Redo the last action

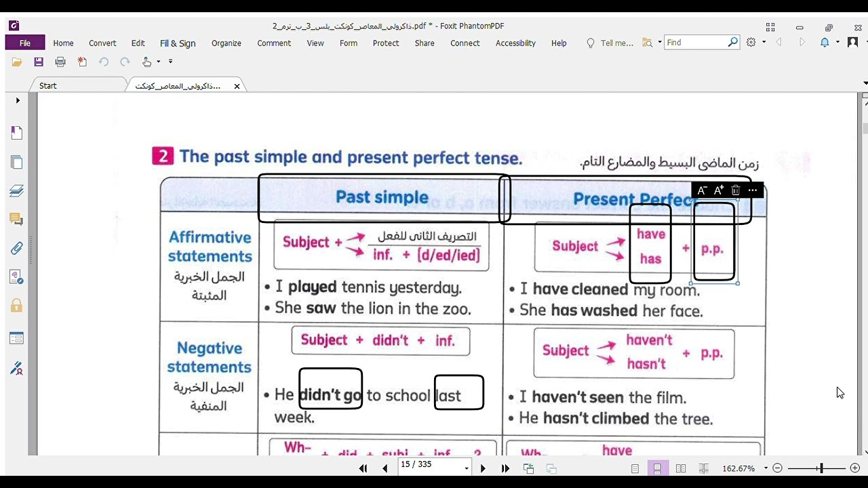pyautogui.click(x=125, y=62)
